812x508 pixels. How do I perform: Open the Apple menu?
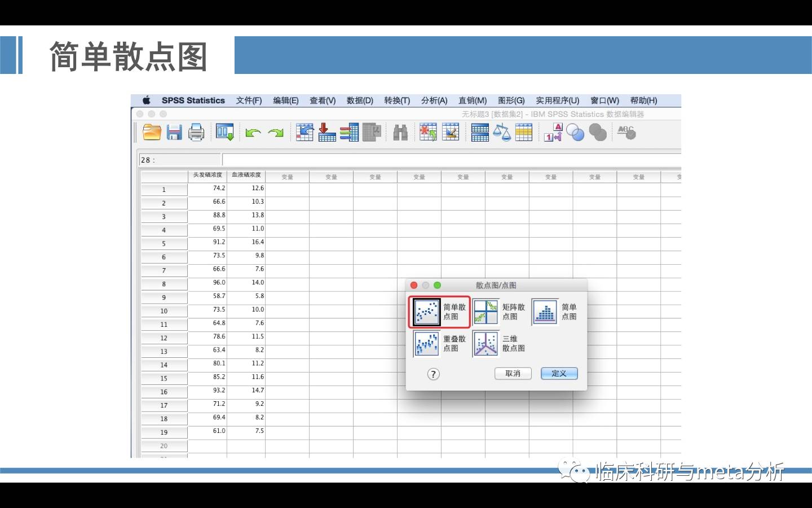point(147,100)
